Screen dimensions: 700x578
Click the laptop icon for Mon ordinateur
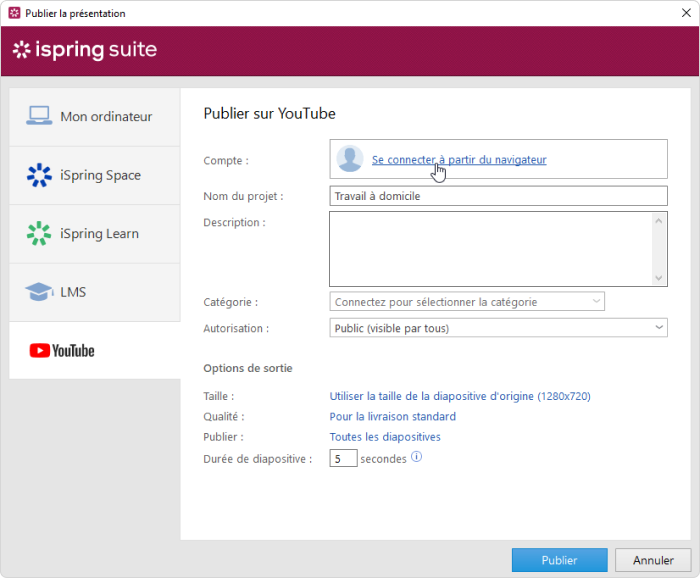[x=39, y=116]
